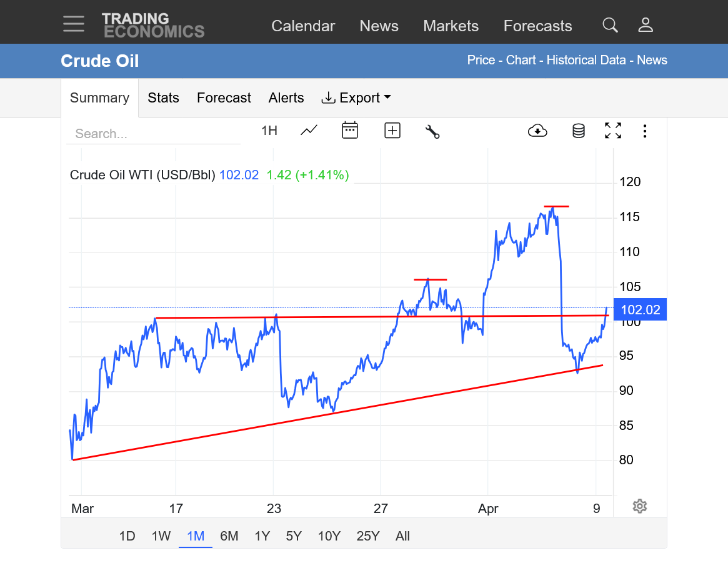Open the hamburger menu icon
Image resolution: width=728 pixels, height=563 pixels.
pos(74,24)
